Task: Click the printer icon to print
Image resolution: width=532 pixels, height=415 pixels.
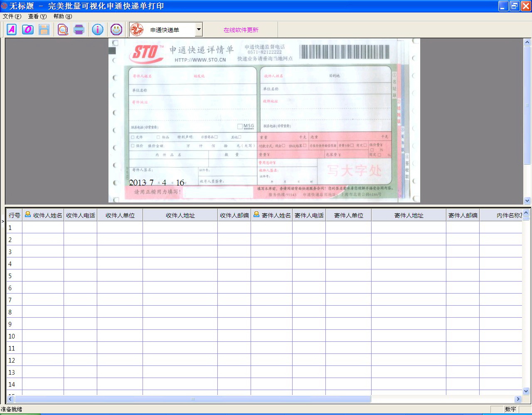Action: 79,30
